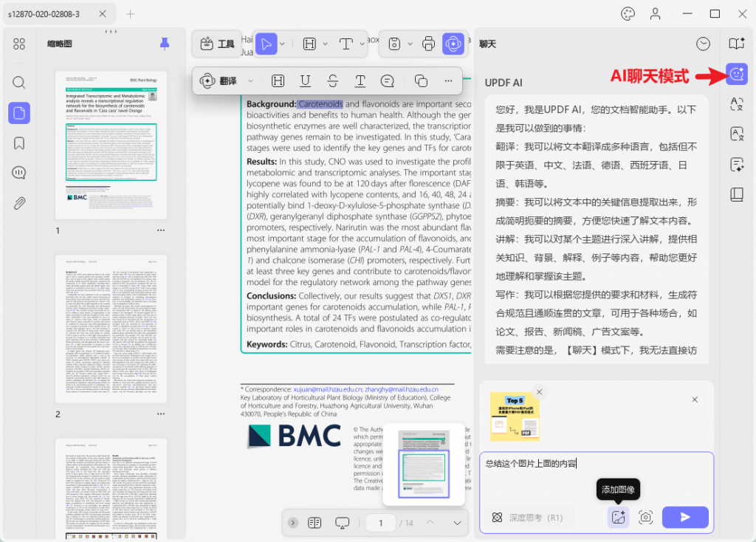The image size is (756, 542).
Task: Expand the bottom navigation bar arrow
Action: coord(292,523)
